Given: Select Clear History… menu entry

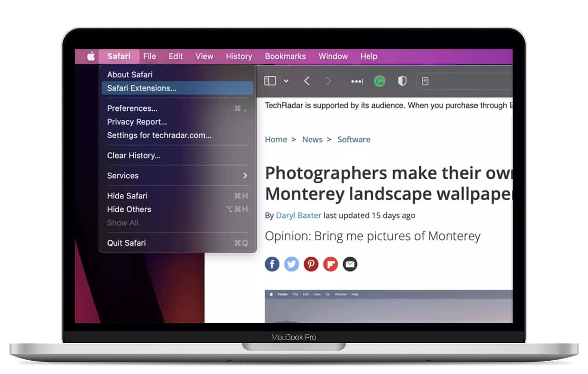Looking at the screenshot, I should (177, 155).
